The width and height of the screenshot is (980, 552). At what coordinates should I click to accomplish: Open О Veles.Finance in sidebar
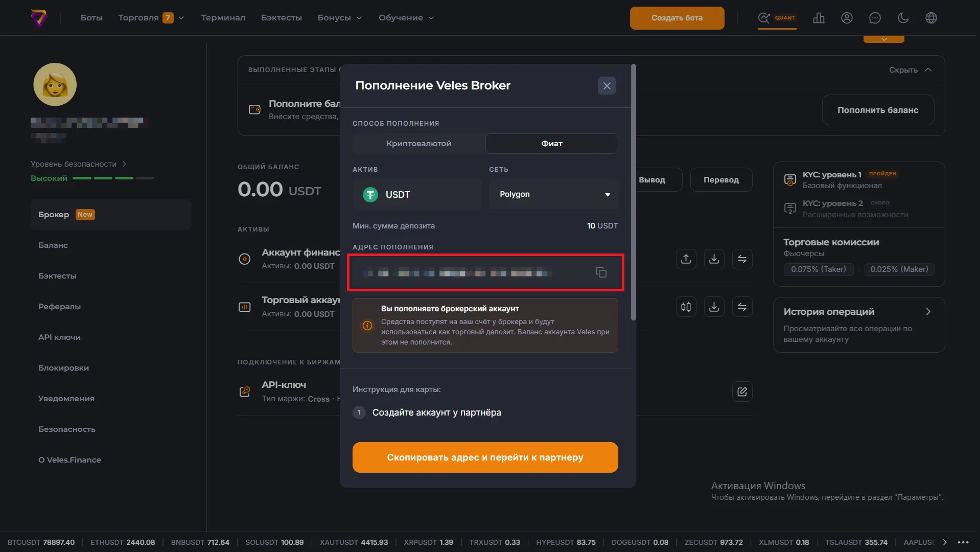69,460
